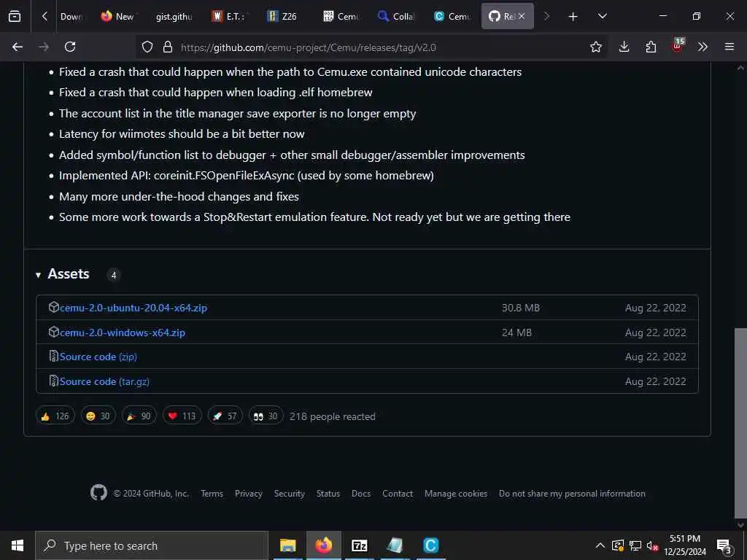Open the Windows Start menu

(18, 545)
